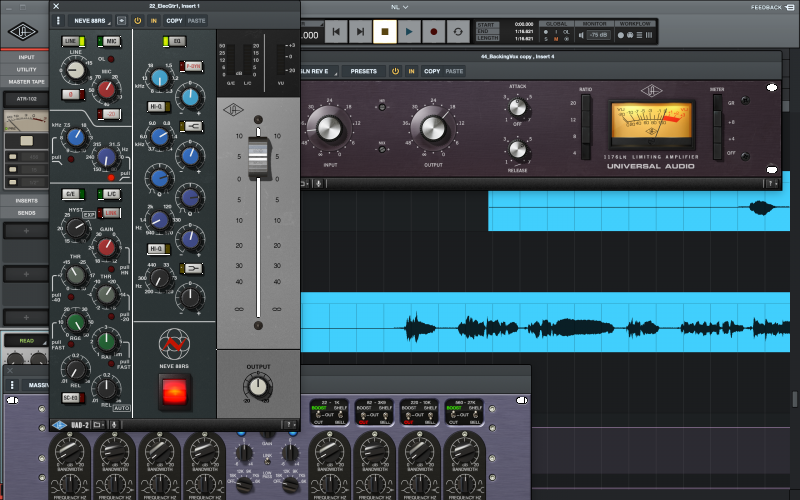Click the monitor speaker icon beside -75 dB
The height and width of the screenshot is (500, 800).
pos(581,35)
